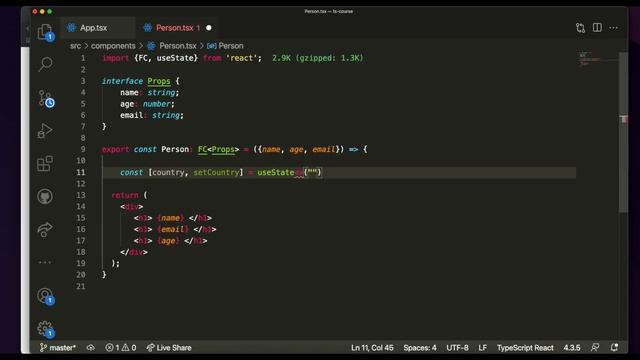Click the Ln 11, Col 45 cursor position

(372, 348)
